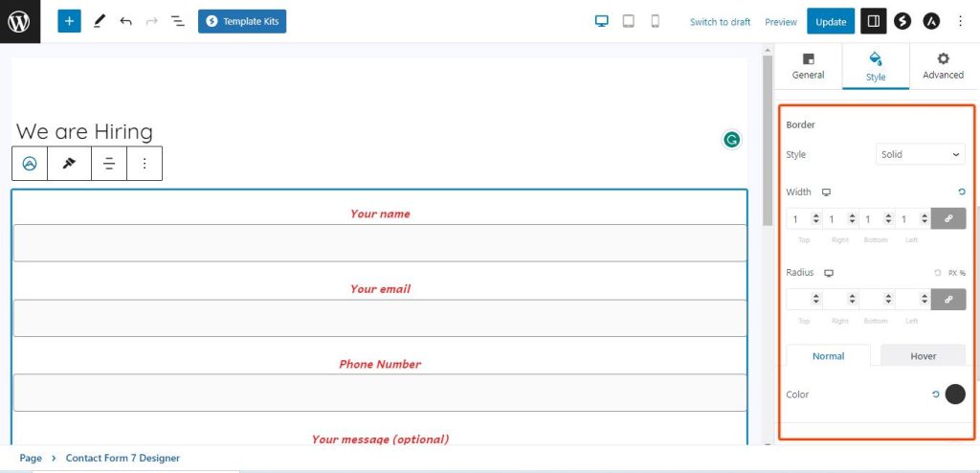Open the border Style dropdown
Screen dimensions: 980x473
(920, 154)
